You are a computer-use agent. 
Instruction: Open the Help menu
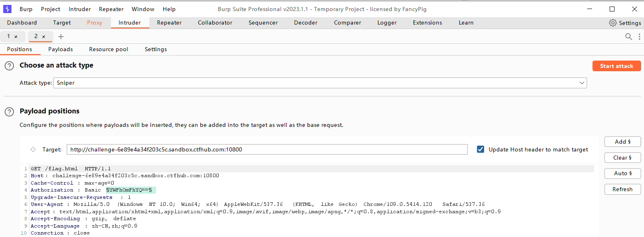click(x=169, y=9)
